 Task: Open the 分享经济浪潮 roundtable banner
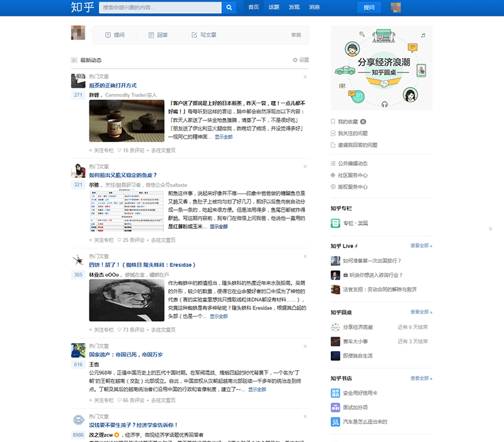pos(382,68)
